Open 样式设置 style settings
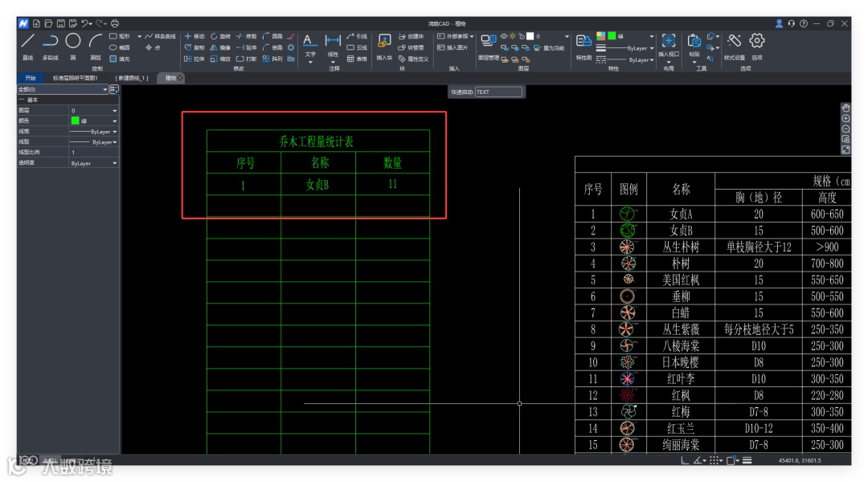The image size is (868, 482). click(x=734, y=46)
